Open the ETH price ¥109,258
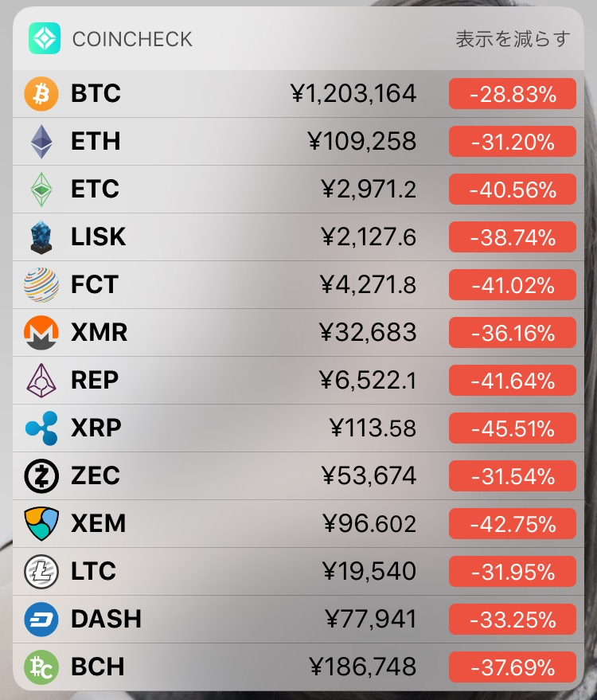The height and width of the screenshot is (700, 597). [362, 142]
